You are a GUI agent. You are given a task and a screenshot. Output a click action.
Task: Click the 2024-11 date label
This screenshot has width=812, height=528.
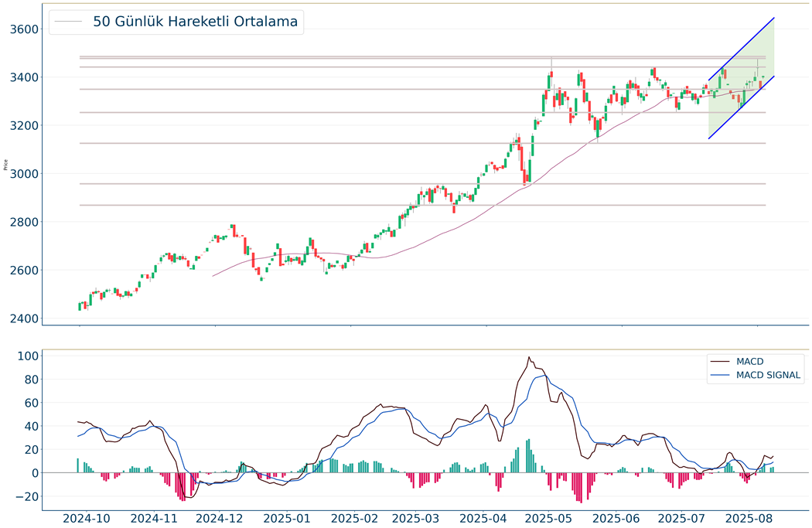point(154,518)
